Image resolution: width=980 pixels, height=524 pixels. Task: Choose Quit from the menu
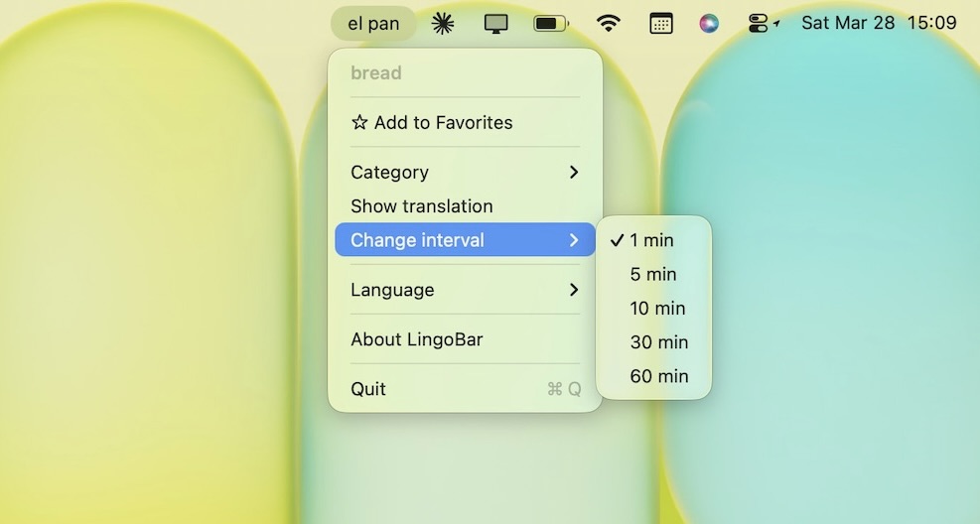pyautogui.click(x=465, y=389)
